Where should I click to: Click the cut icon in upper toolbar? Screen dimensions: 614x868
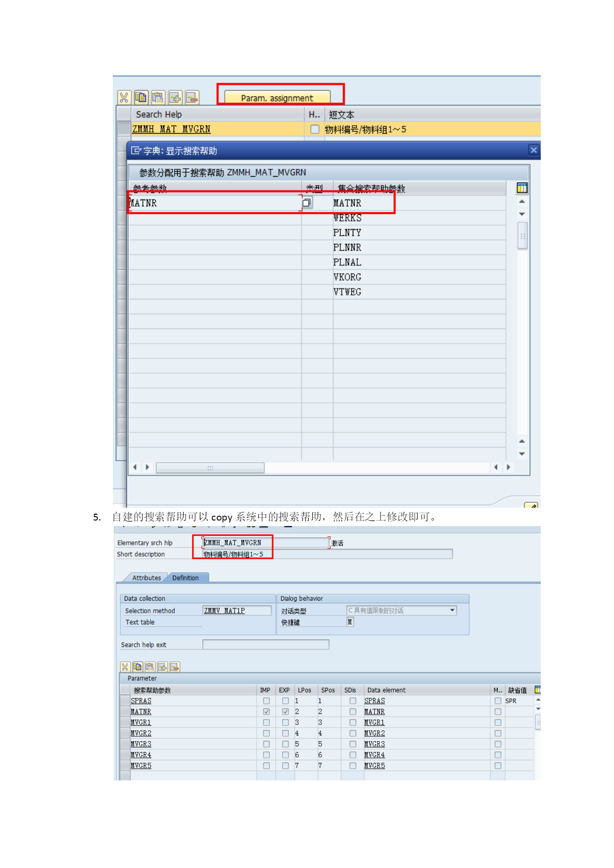[x=124, y=97]
